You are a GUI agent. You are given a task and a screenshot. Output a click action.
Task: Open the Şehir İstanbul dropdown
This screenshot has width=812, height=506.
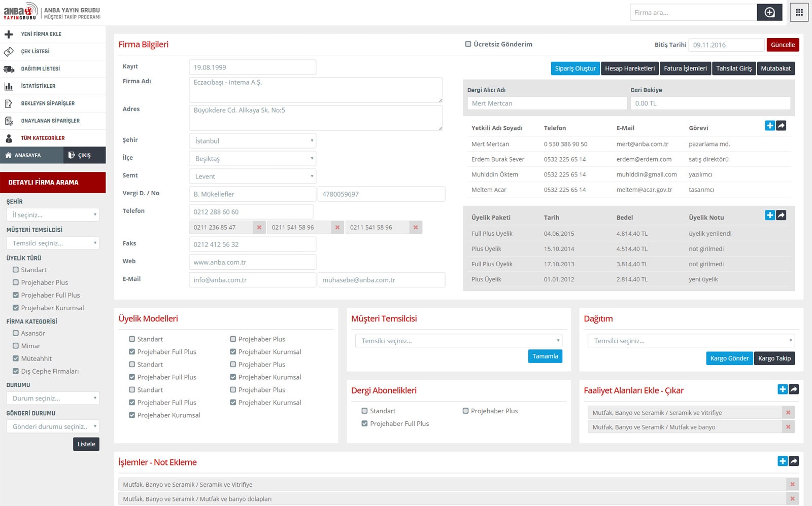[252, 141]
